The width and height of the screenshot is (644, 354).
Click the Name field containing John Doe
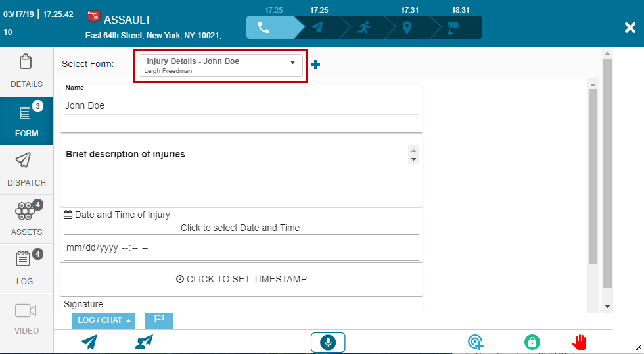pyautogui.click(x=242, y=106)
